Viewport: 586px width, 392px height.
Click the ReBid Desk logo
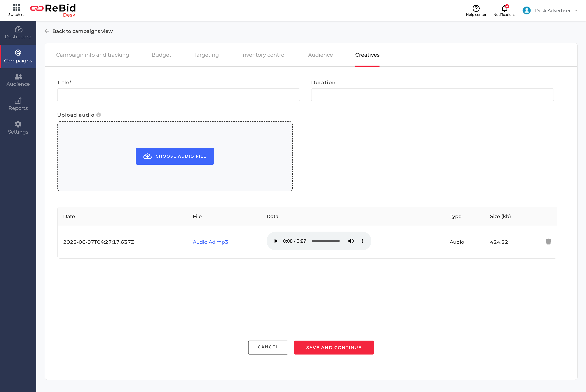(x=53, y=10)
